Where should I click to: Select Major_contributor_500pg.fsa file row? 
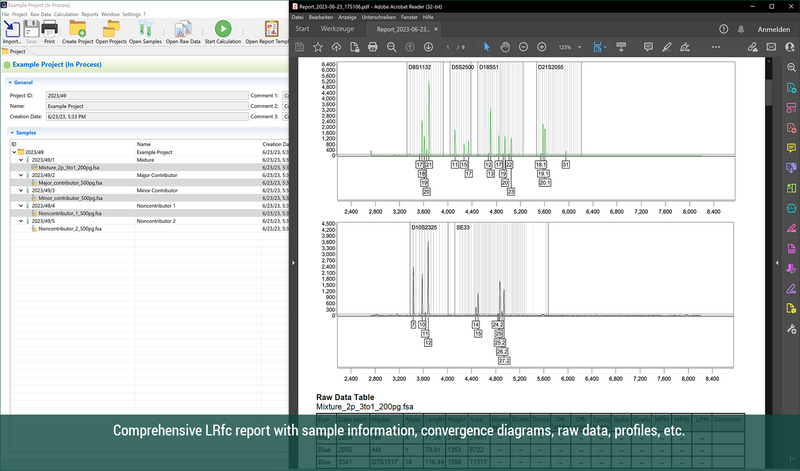coord(149,183)
